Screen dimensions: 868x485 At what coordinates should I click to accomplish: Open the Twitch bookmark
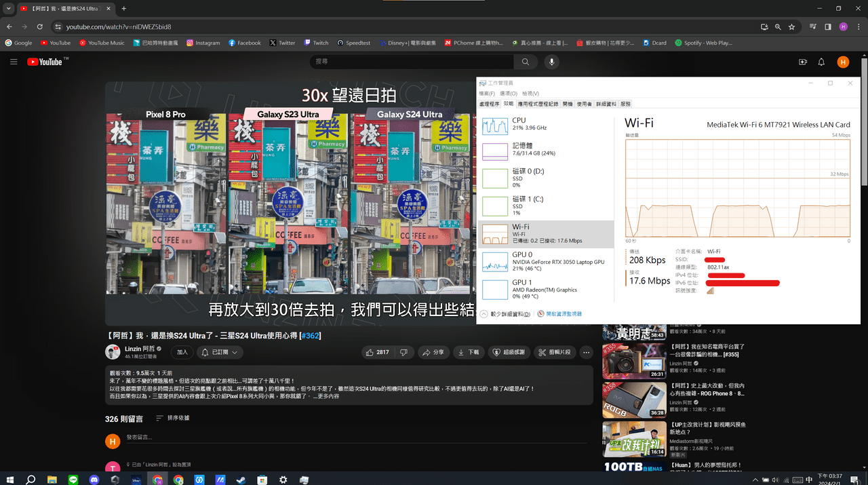click(x=316, y=43)
